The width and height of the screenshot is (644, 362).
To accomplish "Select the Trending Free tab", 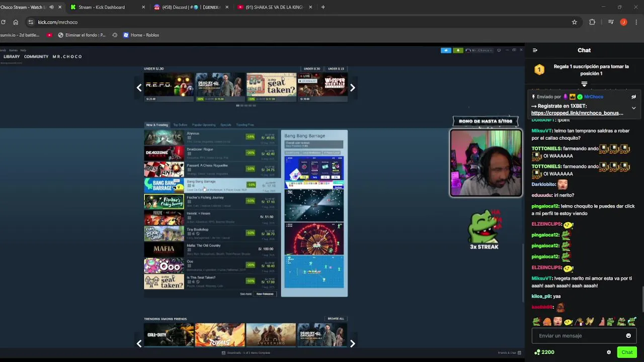I will 245,125.
